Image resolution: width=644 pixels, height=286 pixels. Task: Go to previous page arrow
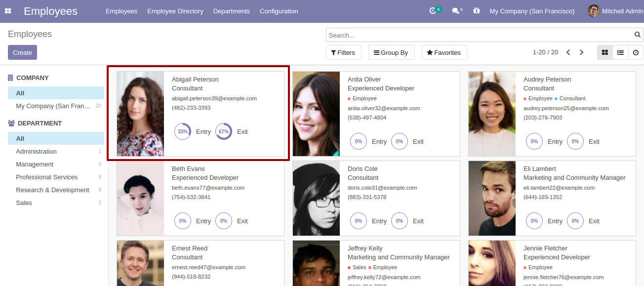[x=568, y=52]
